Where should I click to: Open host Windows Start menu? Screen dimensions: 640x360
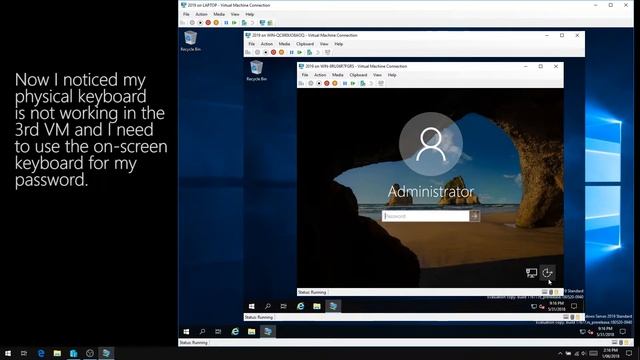8,353
